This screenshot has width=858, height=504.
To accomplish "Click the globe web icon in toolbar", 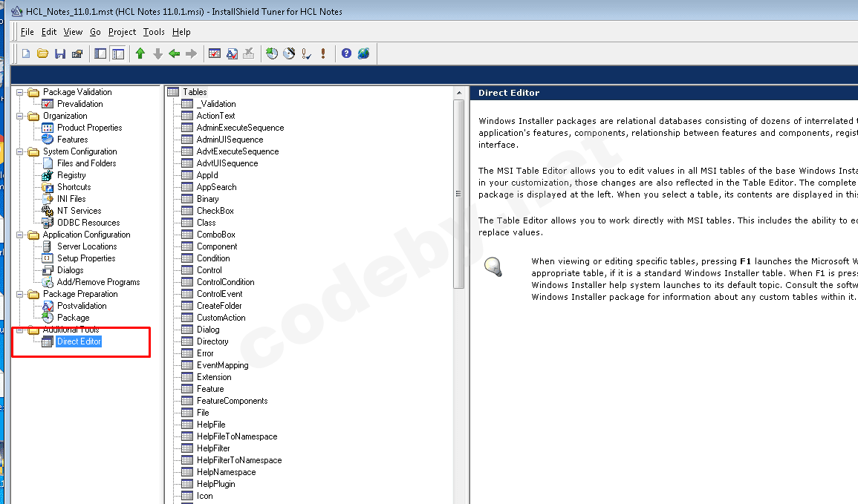I will click(363, 53).
